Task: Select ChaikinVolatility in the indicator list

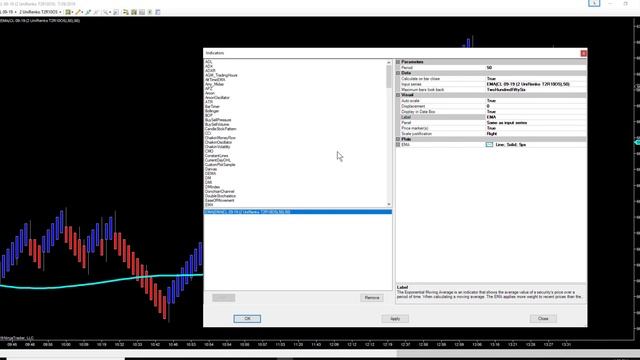Action: (x=218, y=147)
